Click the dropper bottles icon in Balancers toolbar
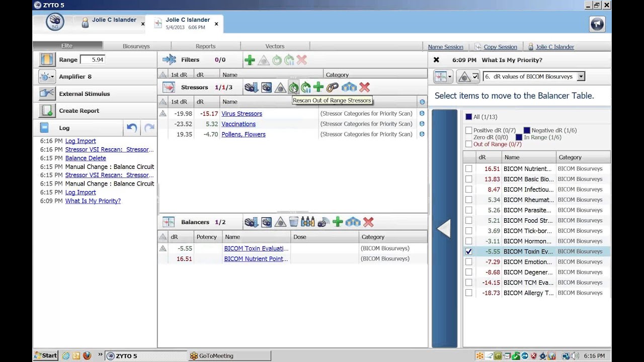Screen dimensions: 644x362 pos(308,222)
